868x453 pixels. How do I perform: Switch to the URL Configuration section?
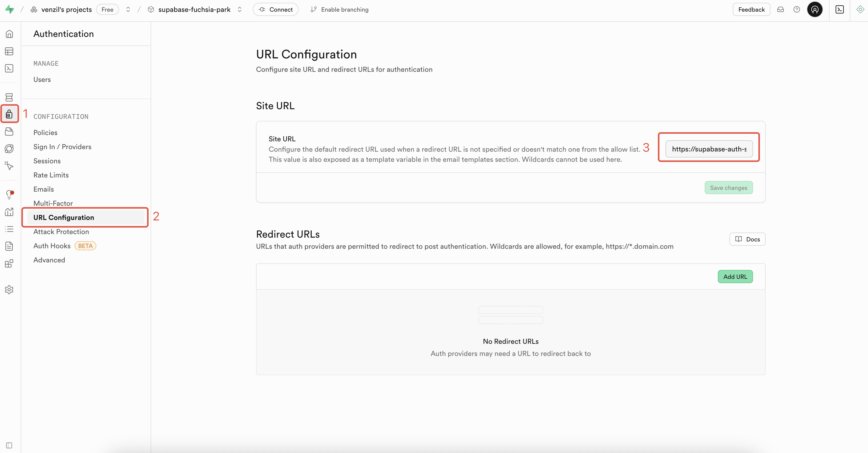(64, 217)
